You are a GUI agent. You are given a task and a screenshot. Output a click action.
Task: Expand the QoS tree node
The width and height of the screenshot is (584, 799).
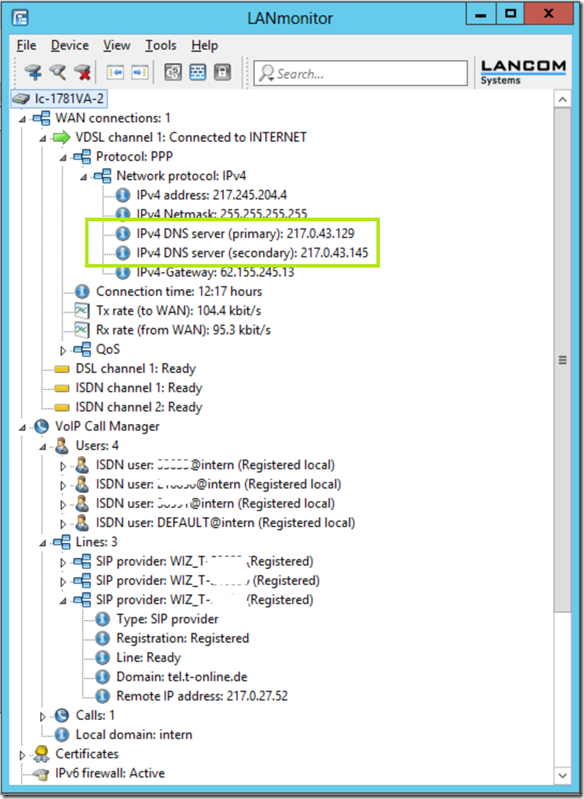[x=63, y=351]
